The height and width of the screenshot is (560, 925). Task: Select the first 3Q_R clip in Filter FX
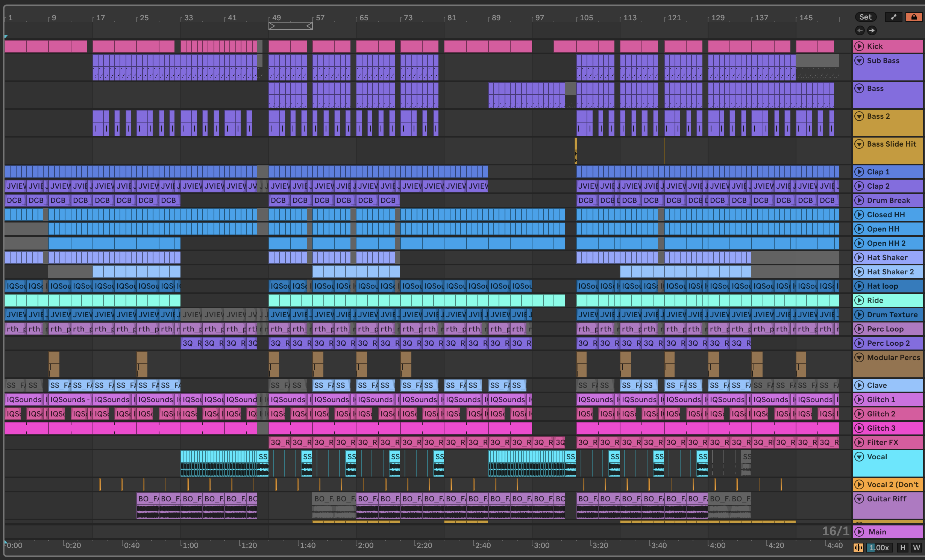click(280, 442)
